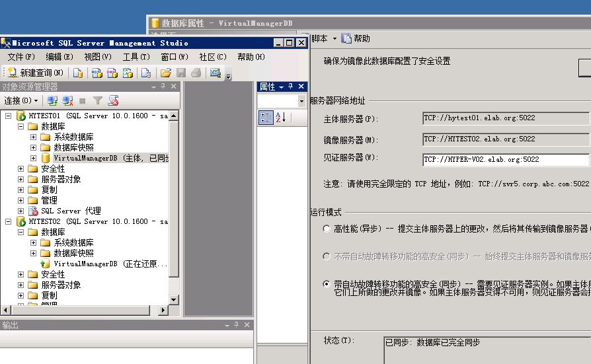591x364 pixels.
Task: Open the Script dropdown arrow
Action: (335, 38)
